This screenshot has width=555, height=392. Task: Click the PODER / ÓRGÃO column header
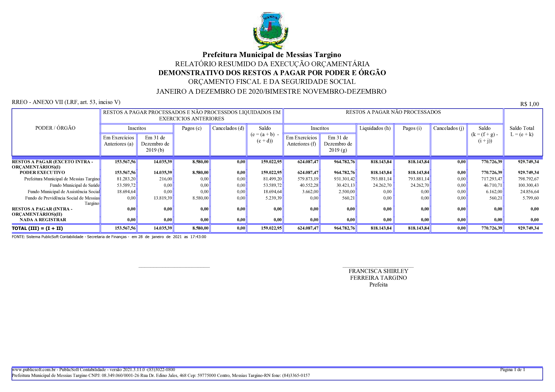55,128
